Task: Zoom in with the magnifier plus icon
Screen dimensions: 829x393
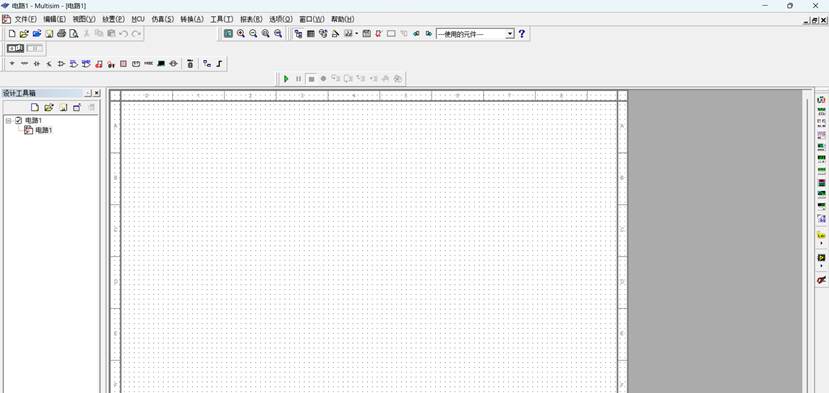Action: click(x=241, y=34)
